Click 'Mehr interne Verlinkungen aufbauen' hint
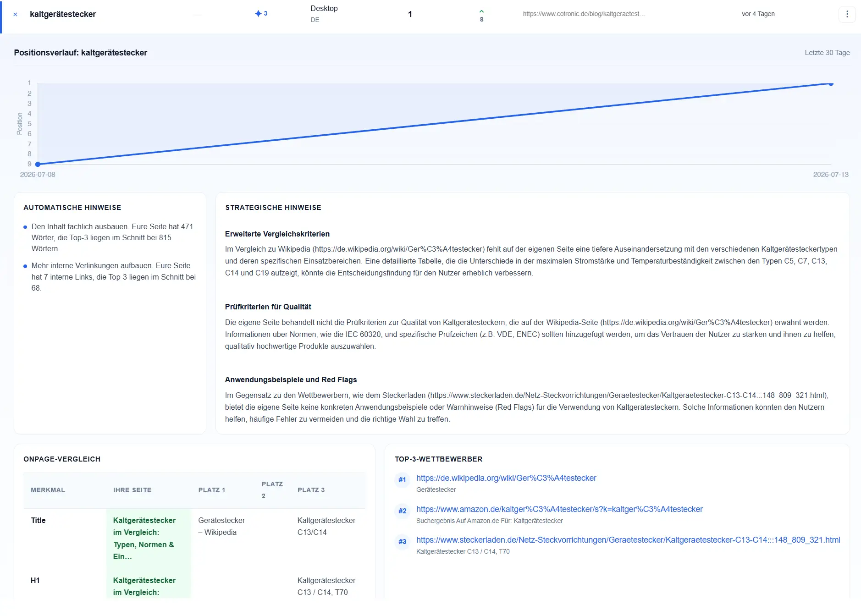861x616 pixels. (x=114, y=277)
